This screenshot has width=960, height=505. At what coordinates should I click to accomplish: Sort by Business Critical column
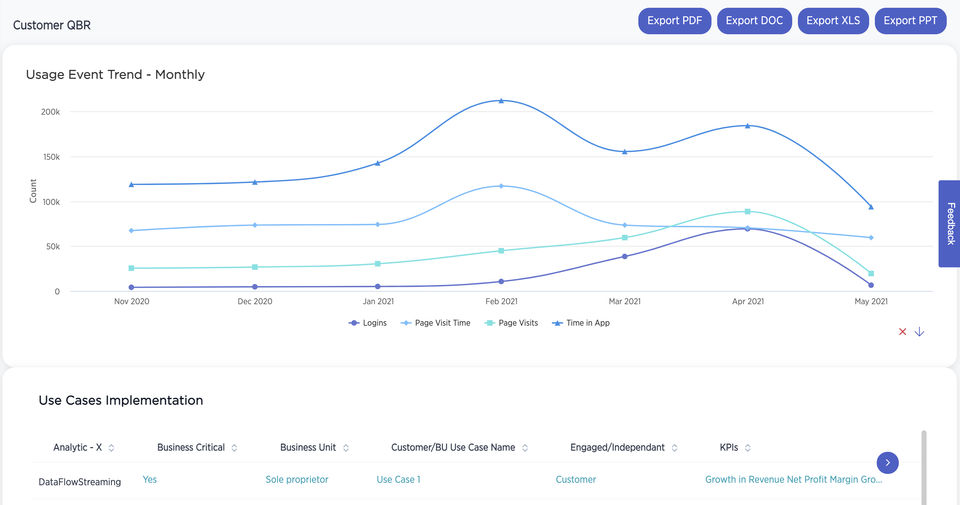click(234, 448)
